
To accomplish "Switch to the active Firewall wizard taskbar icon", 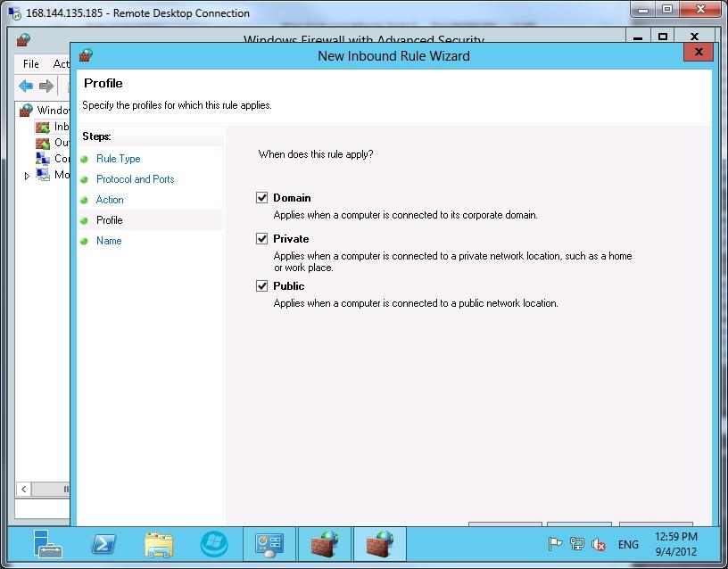I will [380, 544].
